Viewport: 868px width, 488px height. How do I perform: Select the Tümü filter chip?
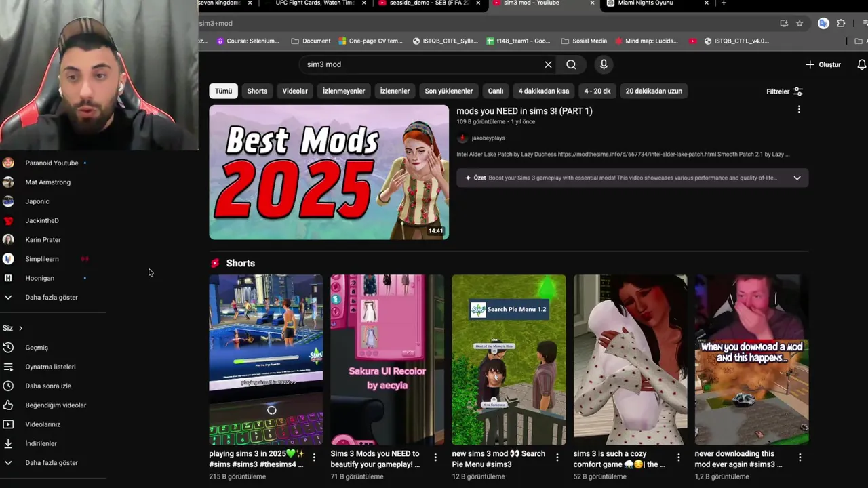click(223, 91)
